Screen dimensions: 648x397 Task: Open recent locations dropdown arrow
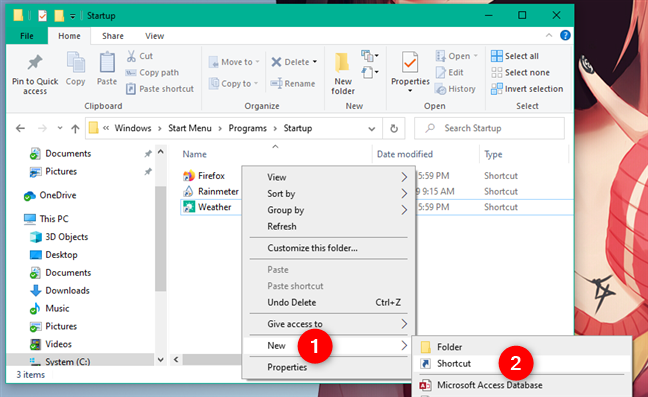tap(60, 128)
